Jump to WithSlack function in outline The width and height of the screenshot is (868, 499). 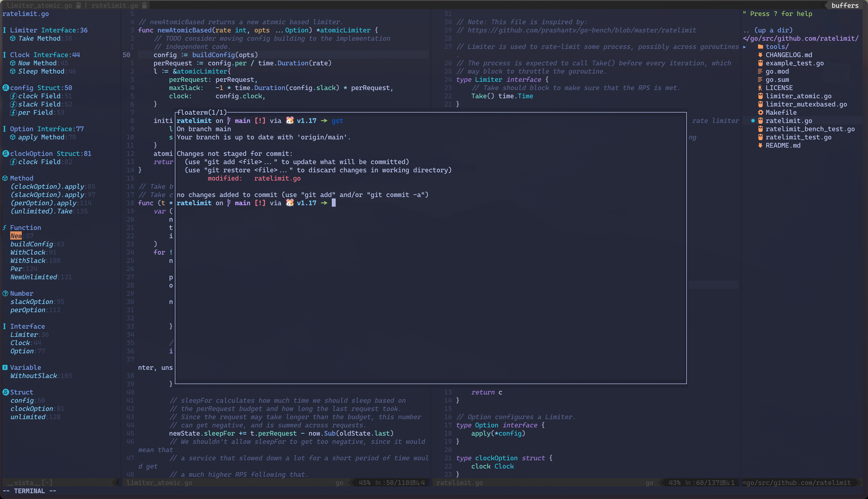pos(28,260)
